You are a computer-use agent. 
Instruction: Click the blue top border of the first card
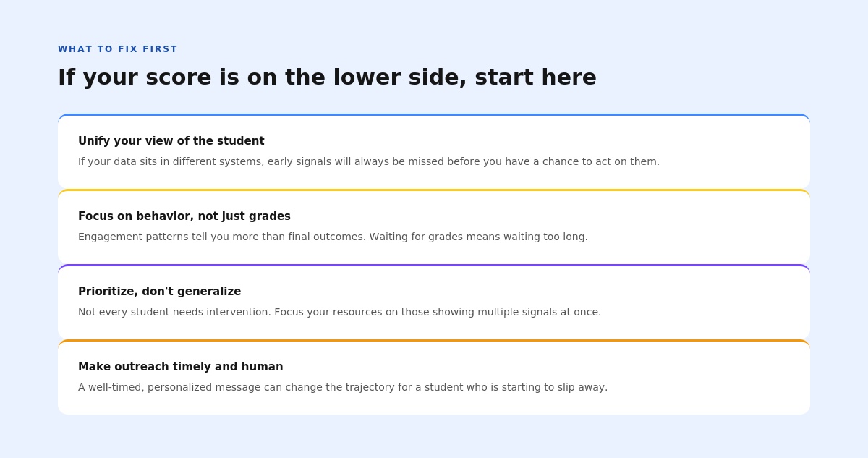pyautogui.click(x=434, y=114)
